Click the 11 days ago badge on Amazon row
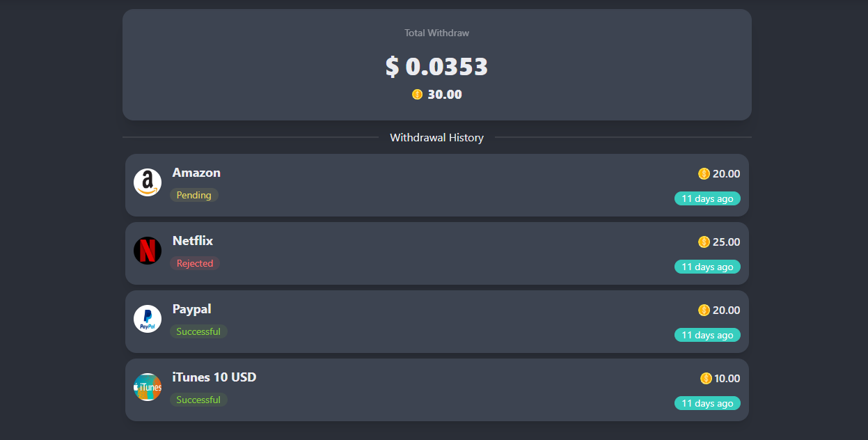Screen dimensions: 868x440 (x=707, y=198)
